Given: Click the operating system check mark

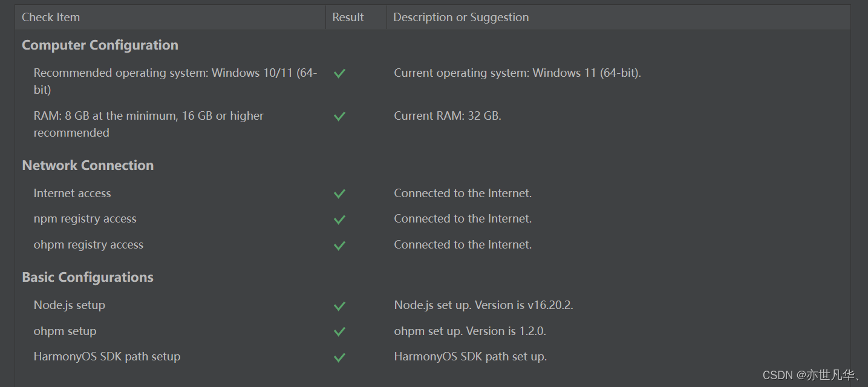Looking at the screenshot, I should 339,73.
